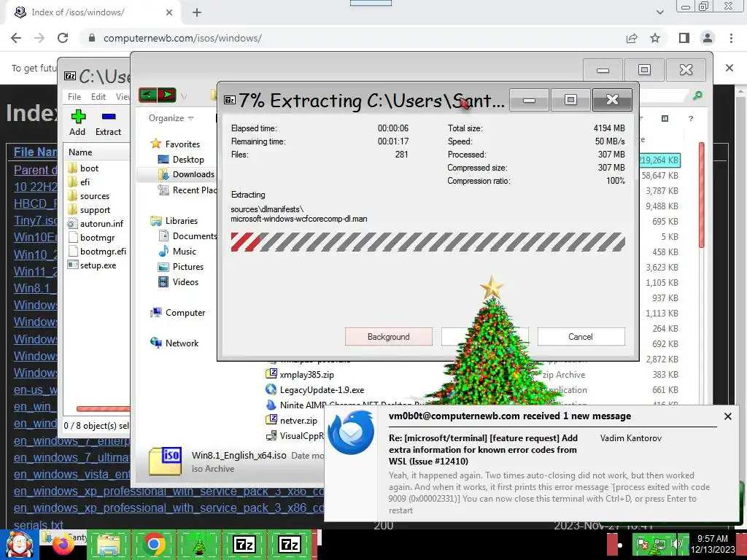
Task: Open Chrome tab search dropdown arrow
Action: (x=659, y=12)
